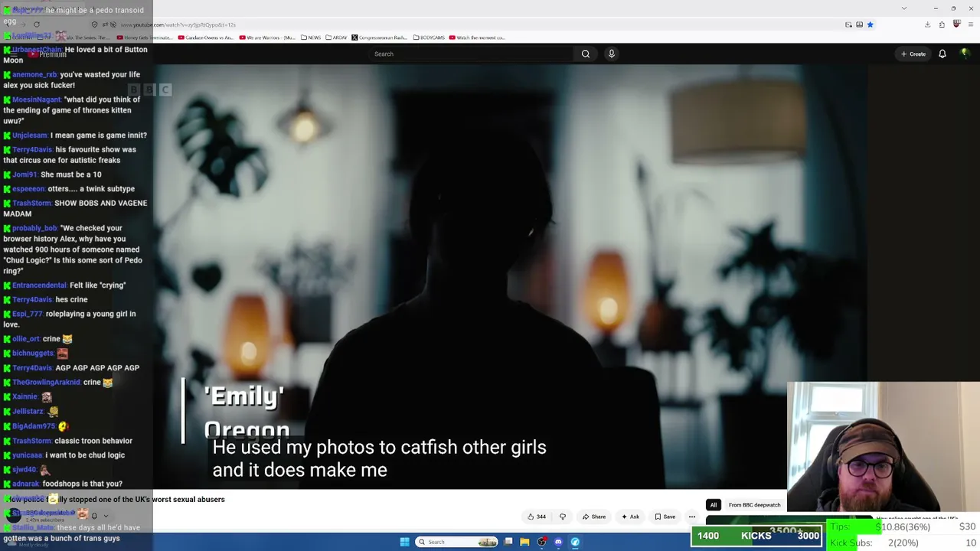The width and height of the screenshot is (980, 551).
Task: Click chat username probably_bob
Action: tap(34, 228)
